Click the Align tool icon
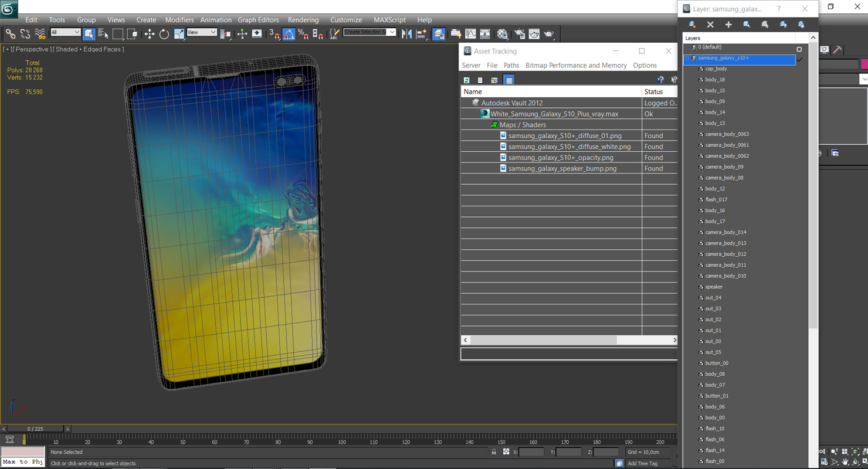The image size is (868, 469). tap(421, 34)
